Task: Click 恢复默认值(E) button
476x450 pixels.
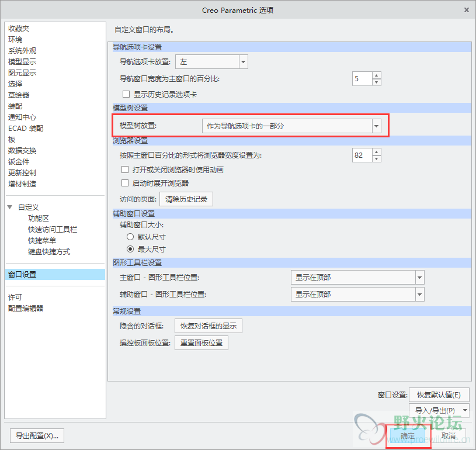Action: 439,394
